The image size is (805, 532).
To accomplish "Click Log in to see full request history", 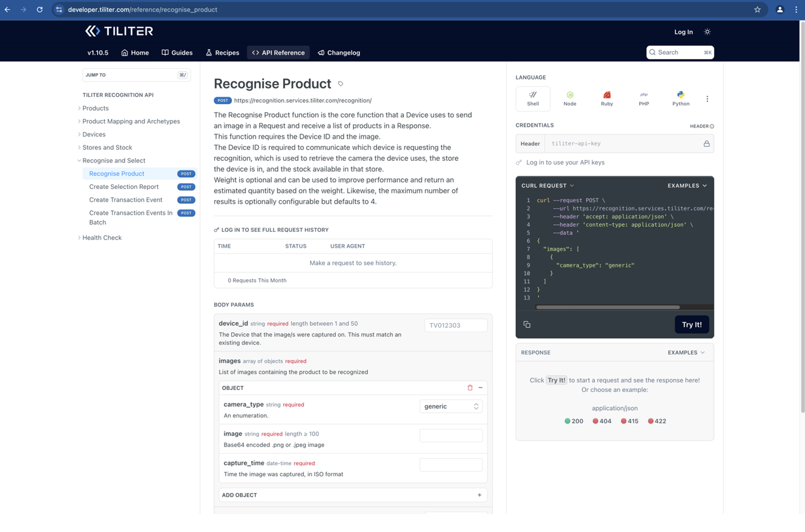I will click(x=275, y=230).
